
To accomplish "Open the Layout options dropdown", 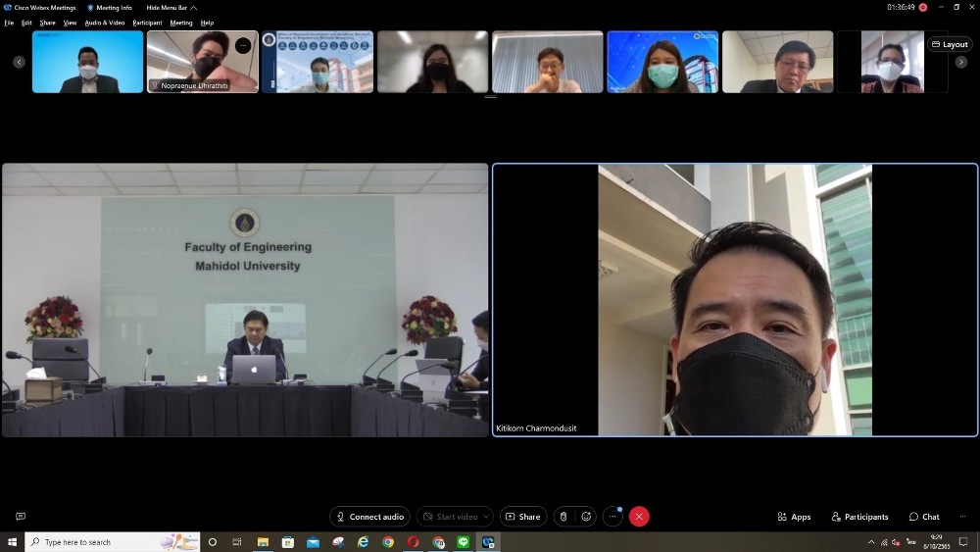I will 949,44.
